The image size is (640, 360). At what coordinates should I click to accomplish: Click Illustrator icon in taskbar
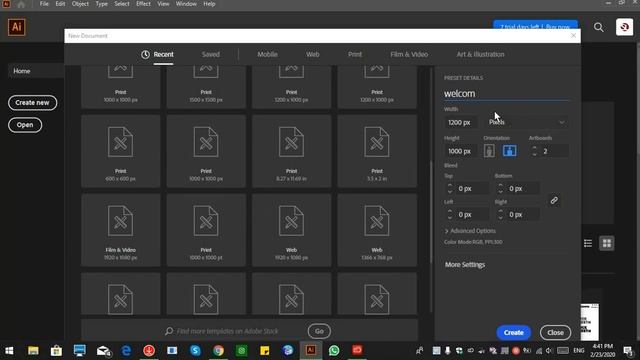pos(311,351)
